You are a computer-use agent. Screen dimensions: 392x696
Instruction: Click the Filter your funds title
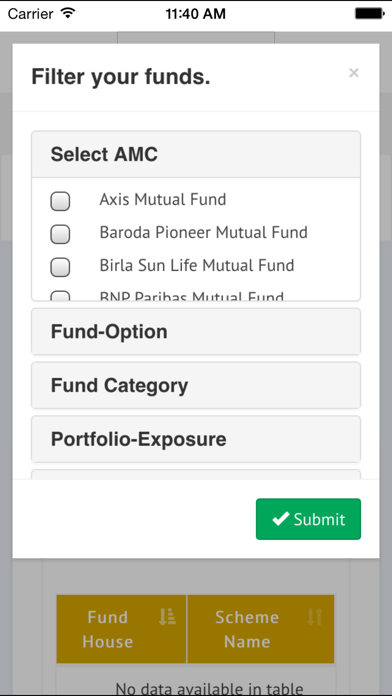coord(121,77)
